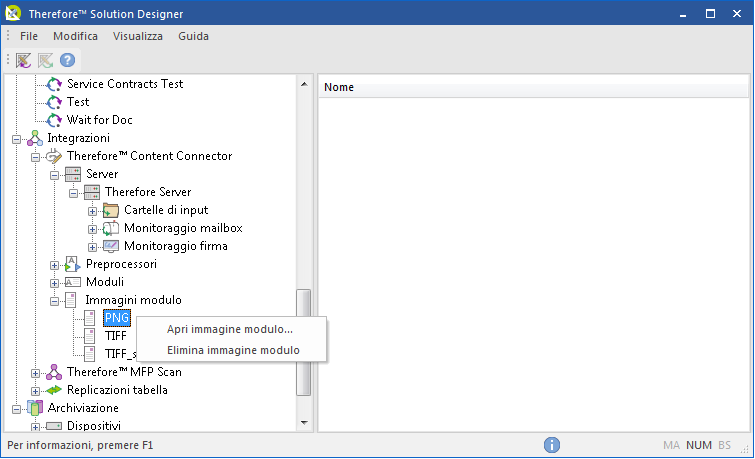Image resolution: width=755 pixels, height=459 pixels.
Task: Click the Integrazioni node icon
Action: coord(35,138)
